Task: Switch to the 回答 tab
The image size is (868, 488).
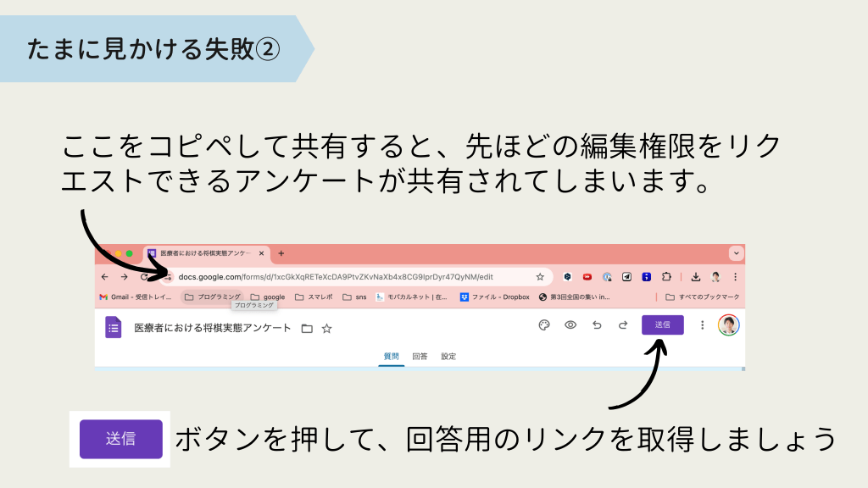Action: (420, 357)
